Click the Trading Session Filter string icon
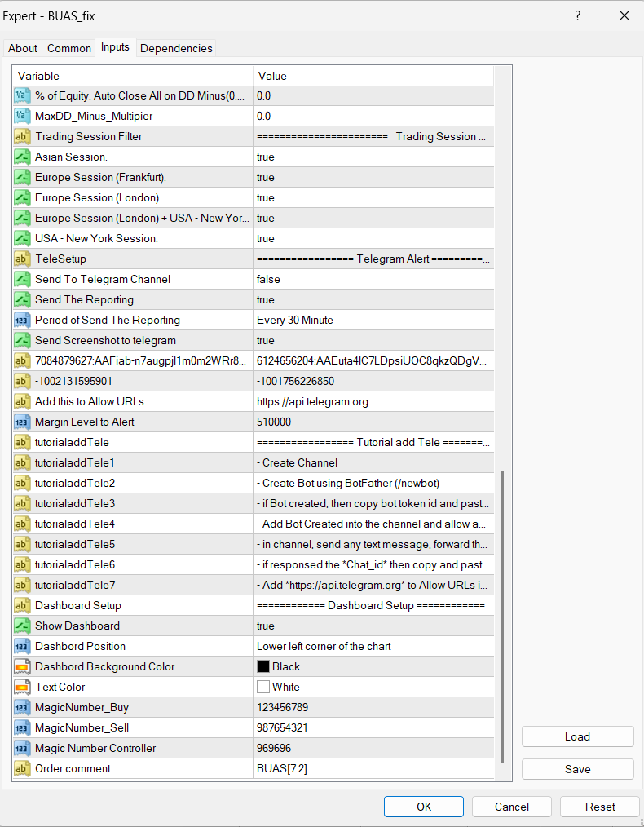The width and height of the screenshot is (644, 827). click(x=23, y=136)
